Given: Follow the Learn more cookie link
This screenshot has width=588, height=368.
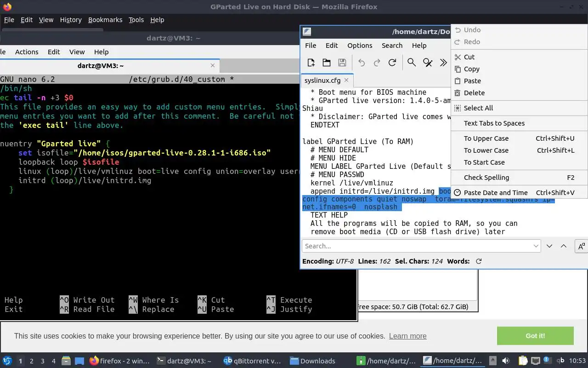Looking at the screenshot, I should coord(407,336).
